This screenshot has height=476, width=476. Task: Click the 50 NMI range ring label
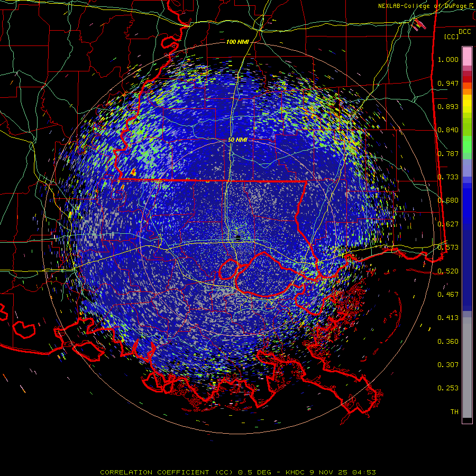tap(237, 140)
